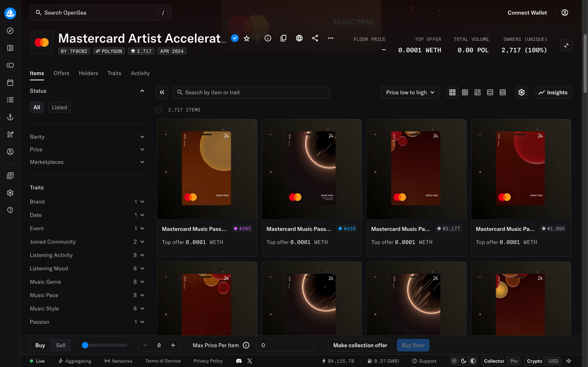Image resolution: width=588 pixels, height=367 pixels.
Task: Switch to the Holders tab
Action: click(88, 73)
